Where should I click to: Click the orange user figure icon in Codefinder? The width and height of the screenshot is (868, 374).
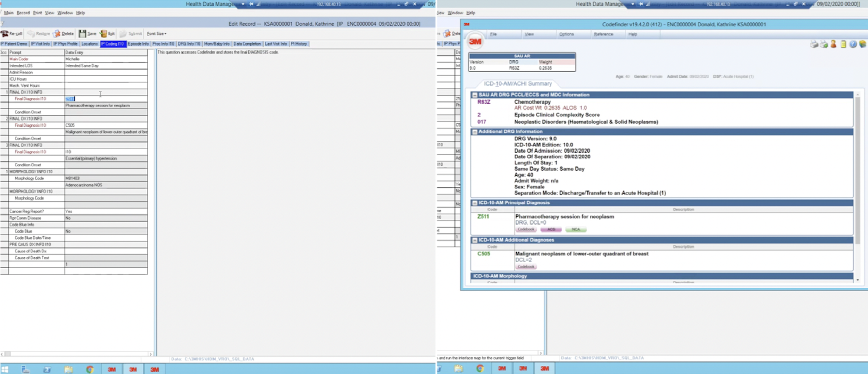(833, 44)
